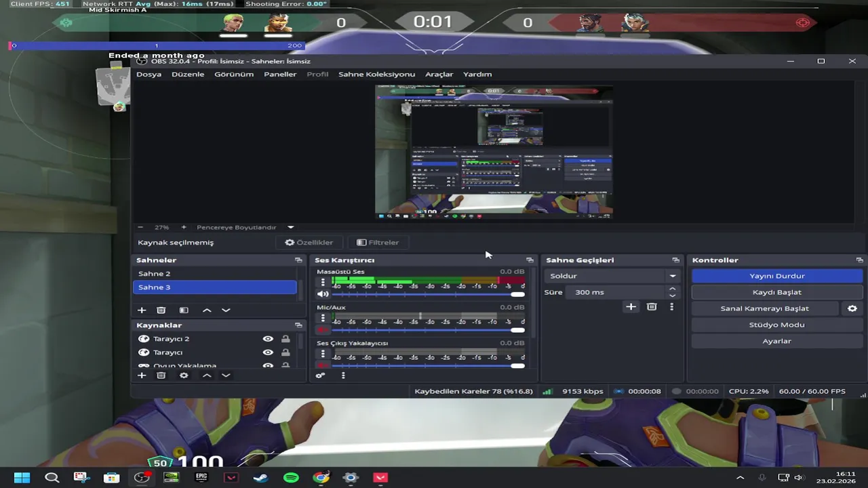This screenshot has height=488, width=868.
Task: Add a new scene with the Sahneler plus icon
Action: coord(142,310)
